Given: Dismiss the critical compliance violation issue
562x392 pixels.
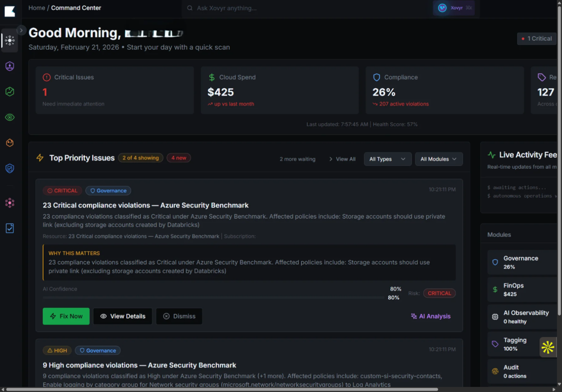Looking at the screenshot, I should [x=179, y=316].
